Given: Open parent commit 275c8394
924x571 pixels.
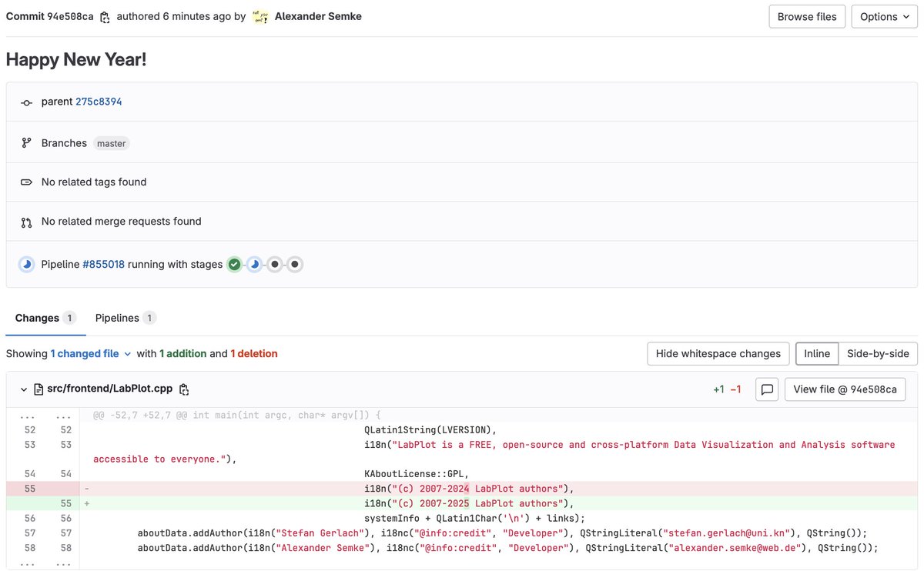Looking at the screenshot, I should pyautogui.click(x=99, y=102).
